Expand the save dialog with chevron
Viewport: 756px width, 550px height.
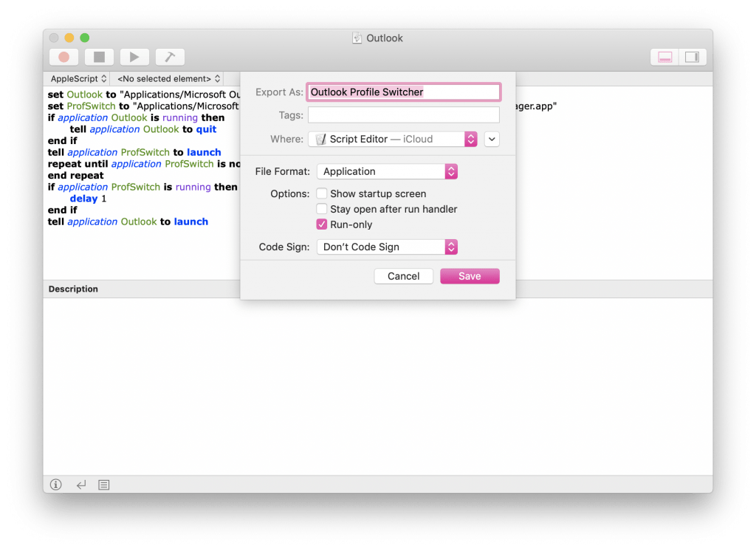[492, 139]
